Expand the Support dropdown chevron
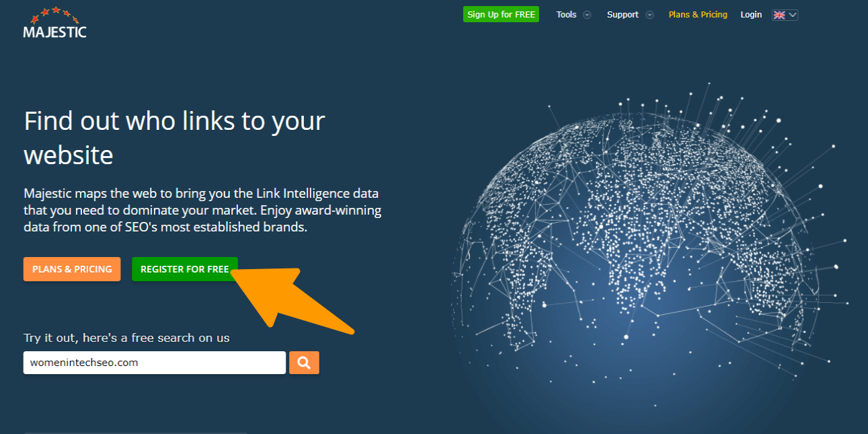This screenshot has height=434, width=868. point(649,14)
